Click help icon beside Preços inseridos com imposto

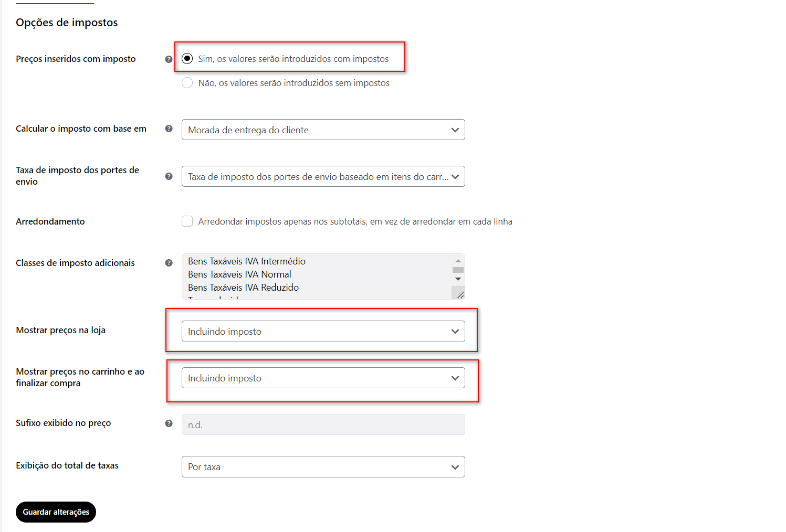point(169,59)
